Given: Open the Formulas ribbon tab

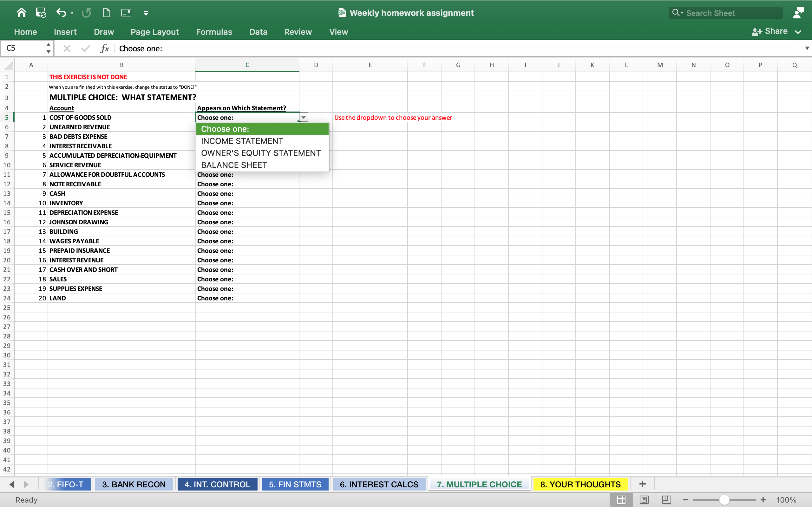Looking at the screenshot, I should click(214, 32).
